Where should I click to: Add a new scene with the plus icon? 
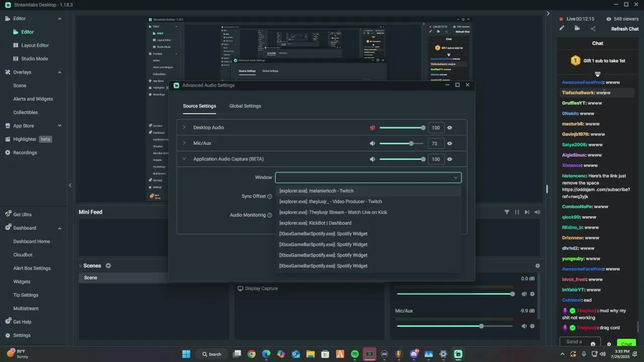(108, 265)
